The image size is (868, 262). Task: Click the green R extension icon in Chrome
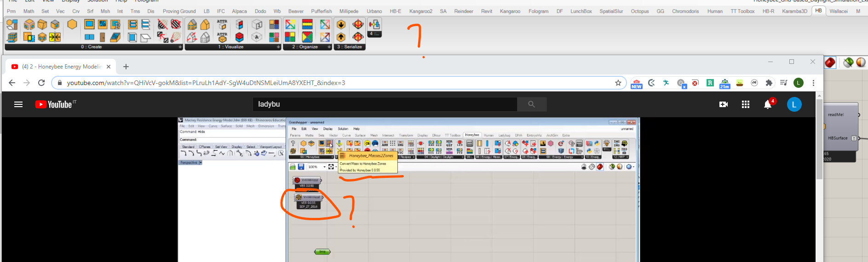(710, 83)
